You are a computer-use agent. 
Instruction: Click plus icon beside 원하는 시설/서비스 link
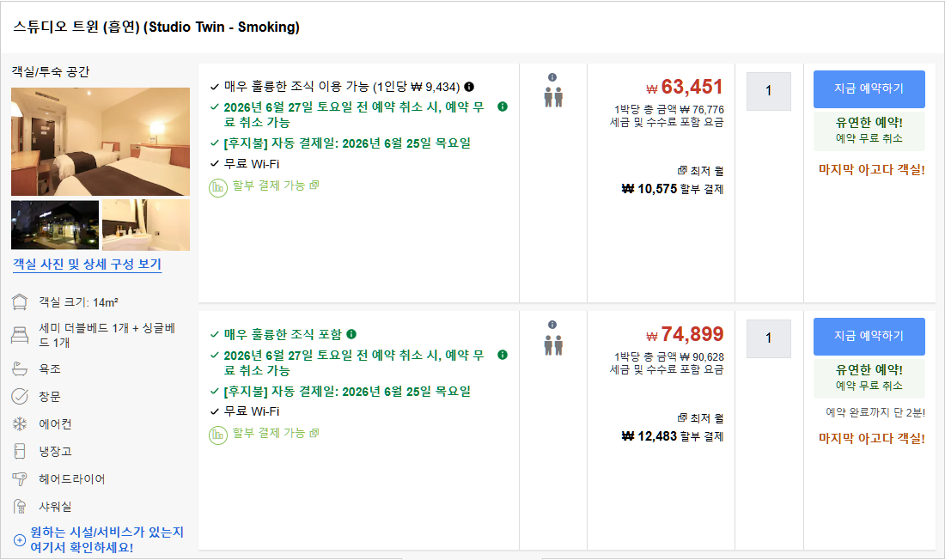[x=19, y=540]
